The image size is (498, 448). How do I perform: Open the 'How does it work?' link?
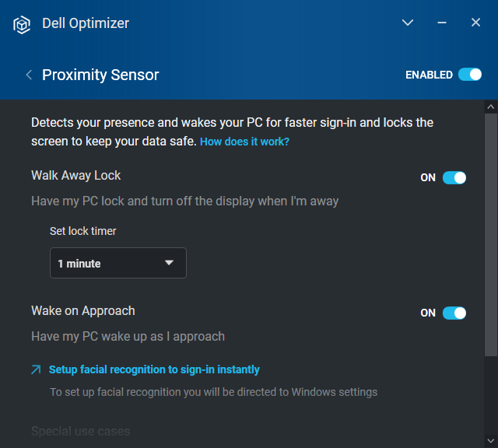tap(244, 142)
